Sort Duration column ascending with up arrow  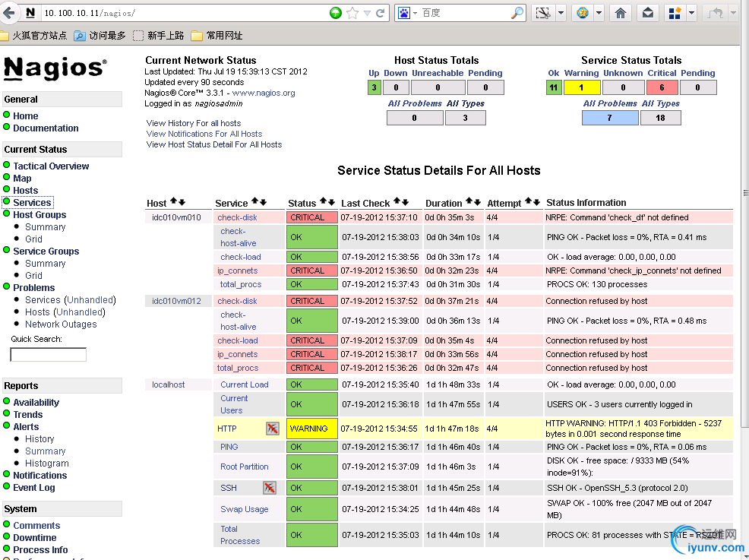point(469,201)
